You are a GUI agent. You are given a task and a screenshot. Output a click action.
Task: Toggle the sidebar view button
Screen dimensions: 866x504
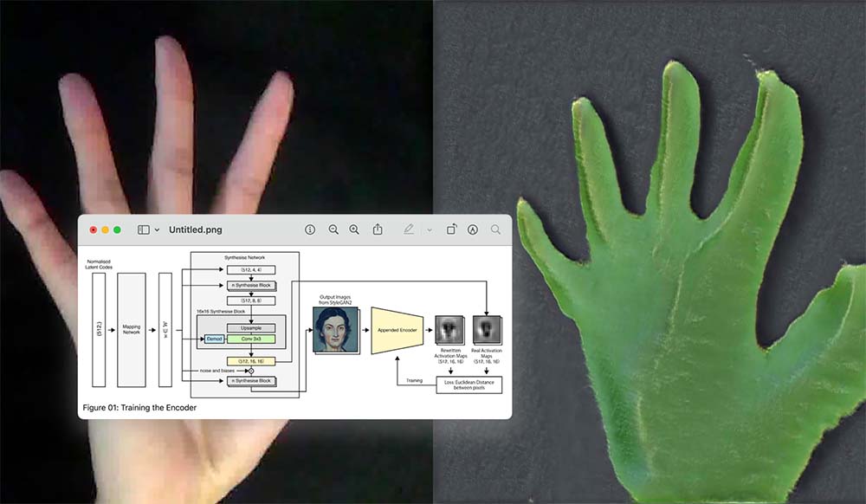143,229
